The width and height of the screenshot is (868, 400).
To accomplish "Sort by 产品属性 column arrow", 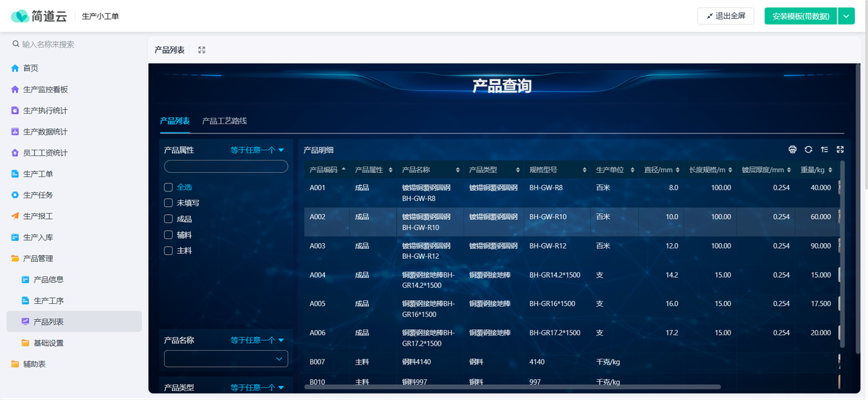I will [x=391, y=170].
